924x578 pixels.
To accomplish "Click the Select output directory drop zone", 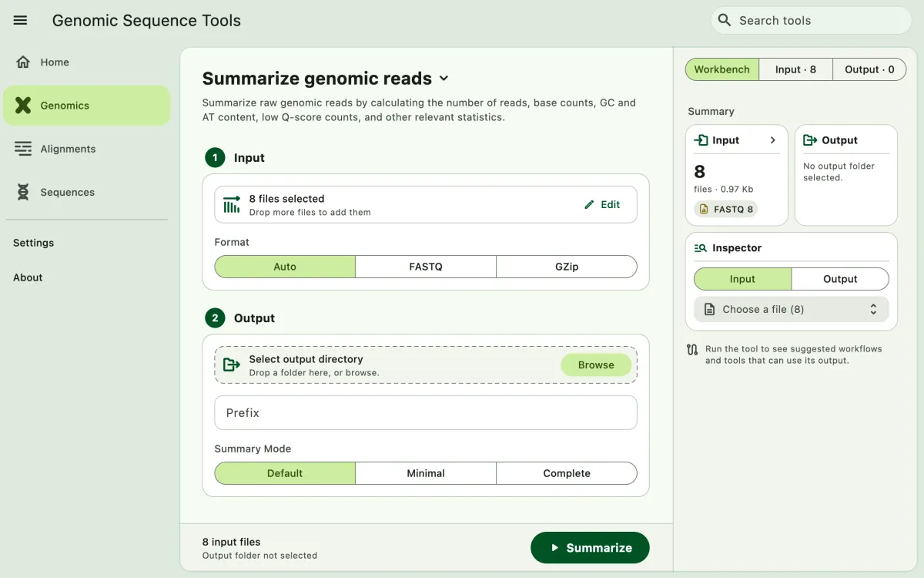I will tap(426, 365).
